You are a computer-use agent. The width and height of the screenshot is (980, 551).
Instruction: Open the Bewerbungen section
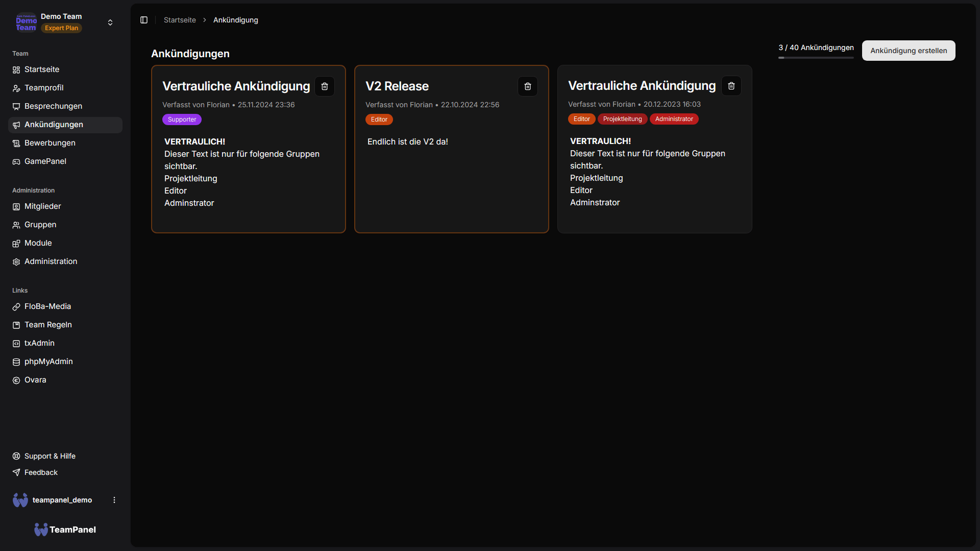pos(65,143)
